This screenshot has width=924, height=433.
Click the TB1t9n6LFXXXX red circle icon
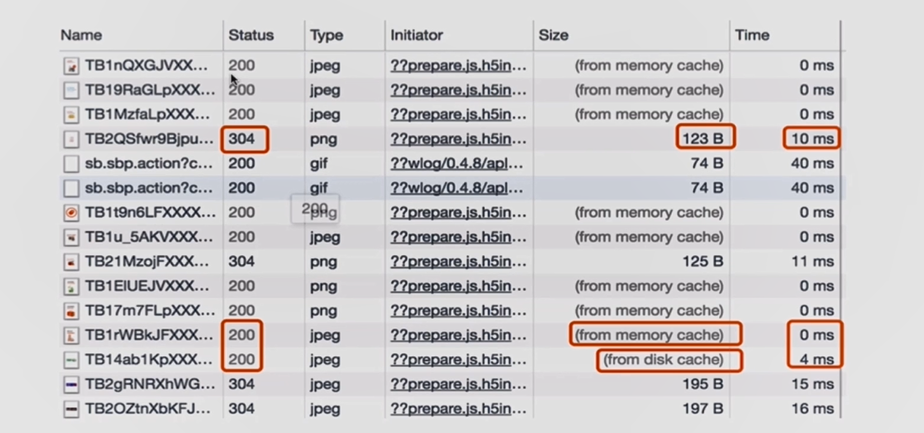tap(71, 213)
